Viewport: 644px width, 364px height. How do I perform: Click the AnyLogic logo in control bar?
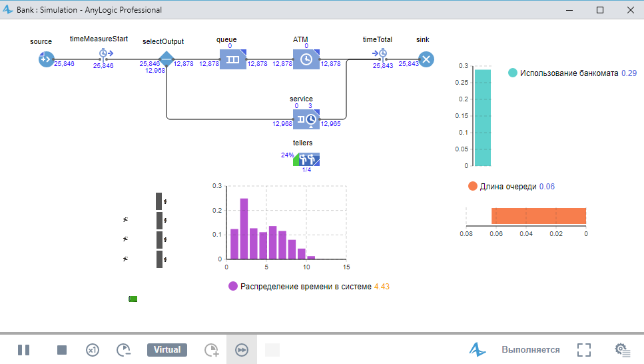click(478, 350)
